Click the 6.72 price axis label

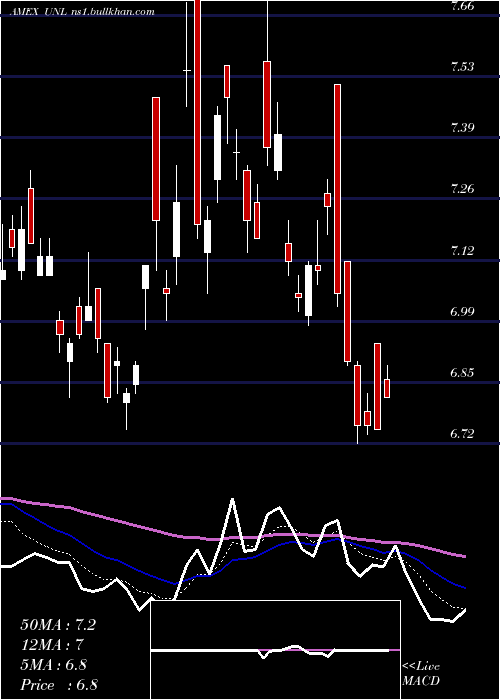(462, 434)
